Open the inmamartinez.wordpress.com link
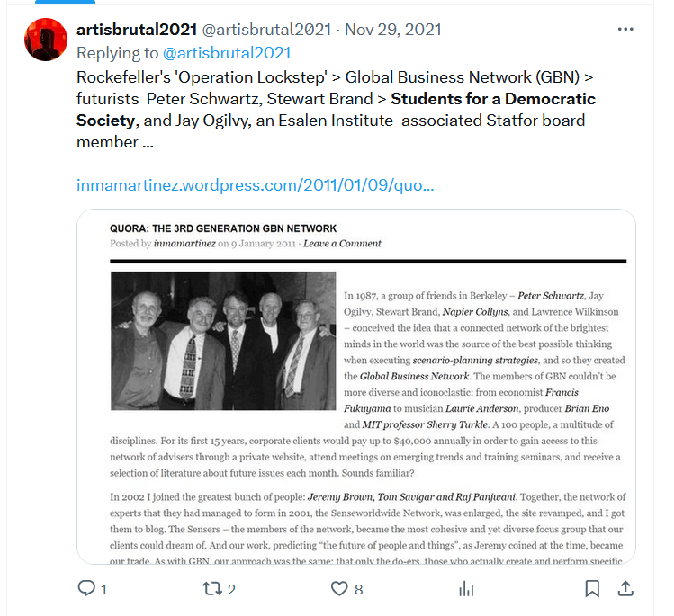 (x=256, y=185)
